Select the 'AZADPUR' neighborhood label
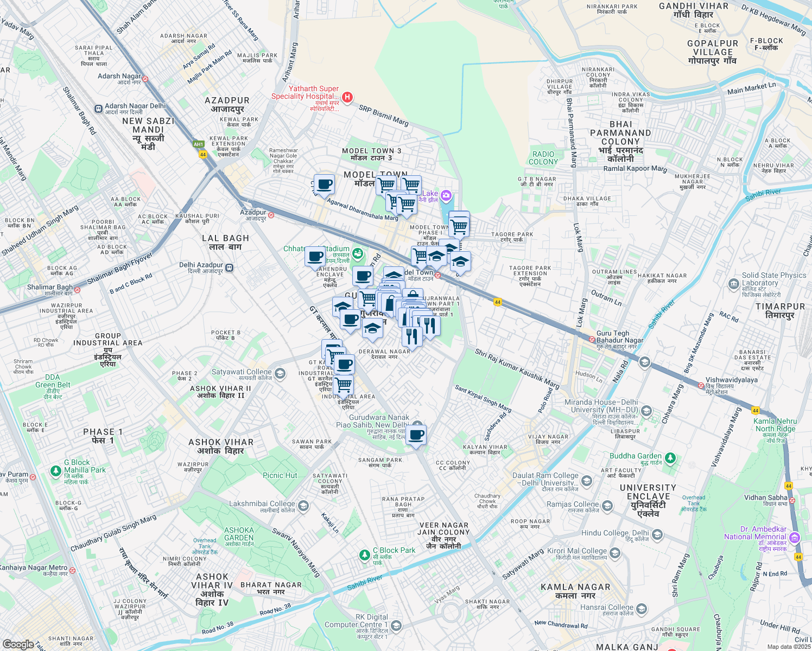Viewport: 812px width, 651px height. tap(227, 100)
